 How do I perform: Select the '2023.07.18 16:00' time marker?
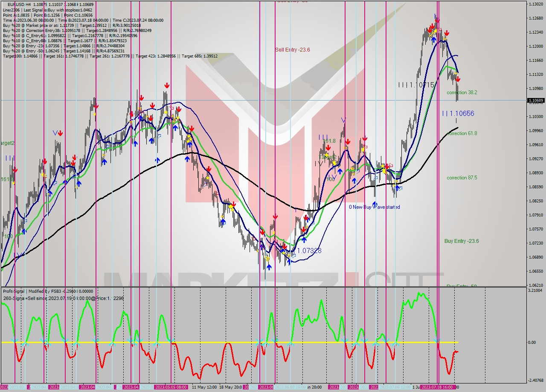click(437, 387)
